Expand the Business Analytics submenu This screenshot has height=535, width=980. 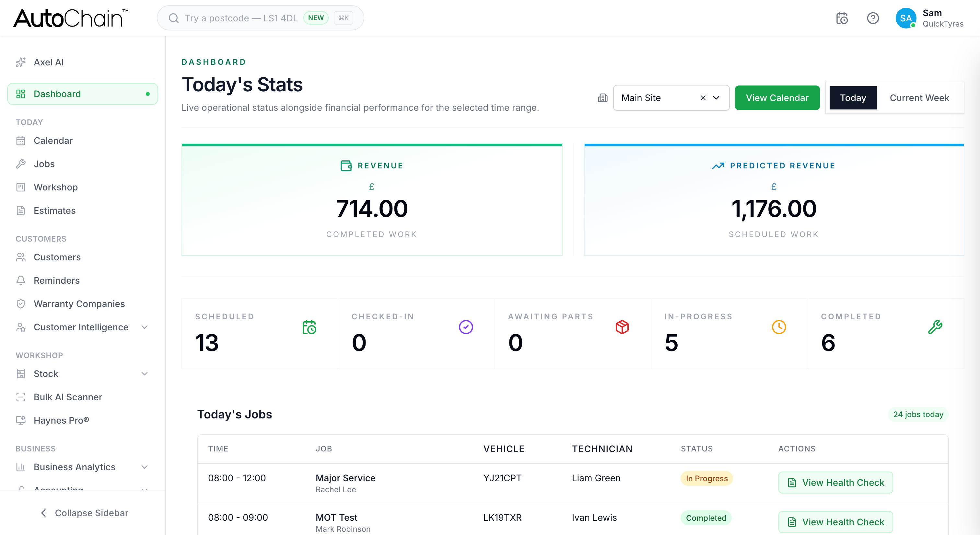pos(145,467)
